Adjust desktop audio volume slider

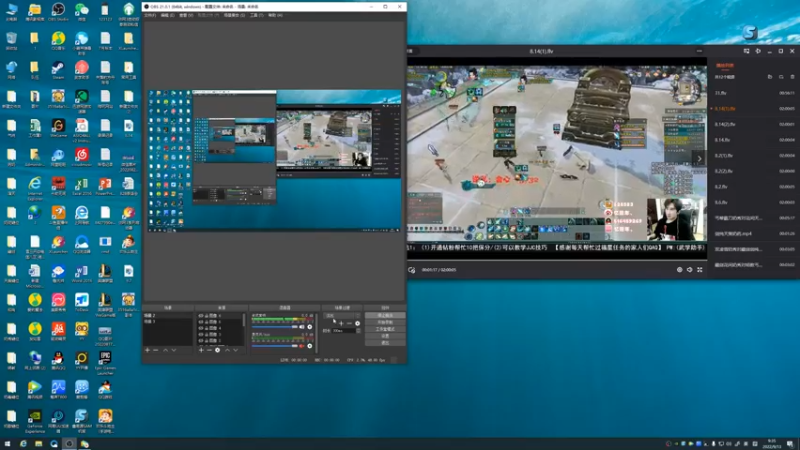point(274,327)
